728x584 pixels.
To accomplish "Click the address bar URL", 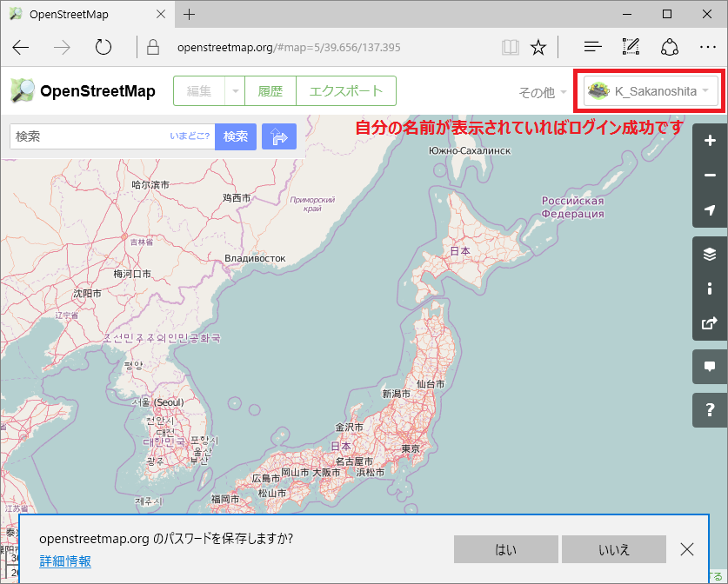I will tap(289, 47).
